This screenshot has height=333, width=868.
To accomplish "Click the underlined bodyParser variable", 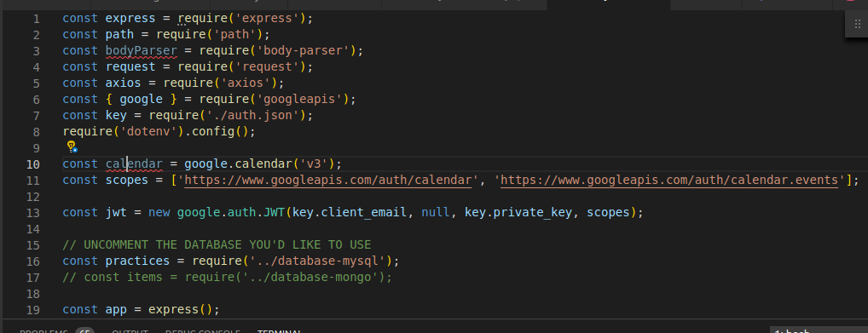I will tap(142, 51).
